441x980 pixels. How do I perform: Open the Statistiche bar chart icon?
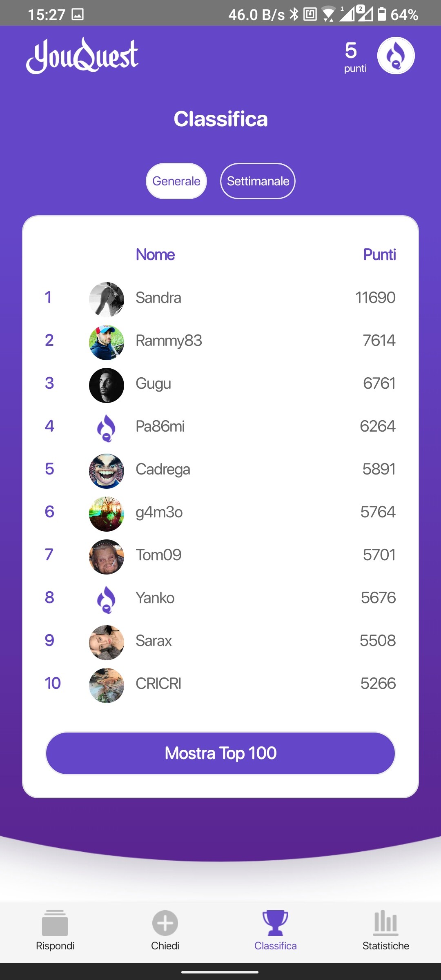[385, 923]
